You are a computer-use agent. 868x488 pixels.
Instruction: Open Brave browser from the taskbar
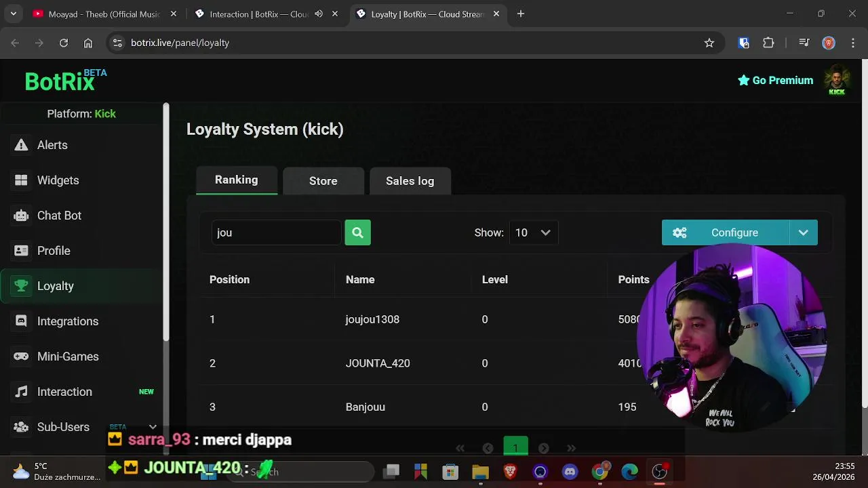pos(510,472)
